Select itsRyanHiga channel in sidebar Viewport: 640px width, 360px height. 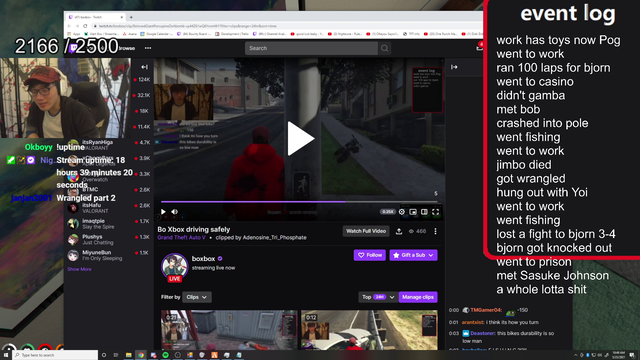109,144
